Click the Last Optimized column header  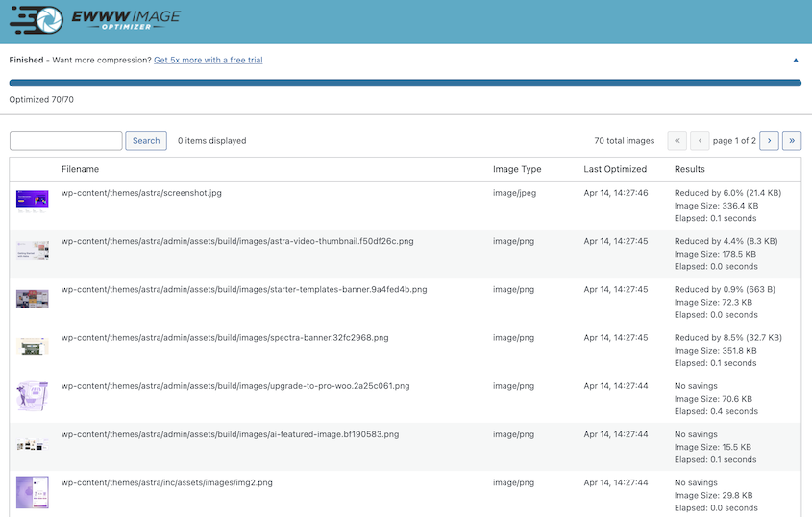tap(615, 169)
